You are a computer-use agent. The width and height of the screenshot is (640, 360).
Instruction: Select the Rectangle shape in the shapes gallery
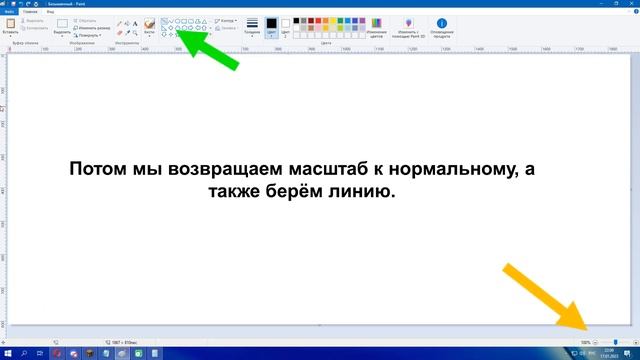(x=184, y=21)
